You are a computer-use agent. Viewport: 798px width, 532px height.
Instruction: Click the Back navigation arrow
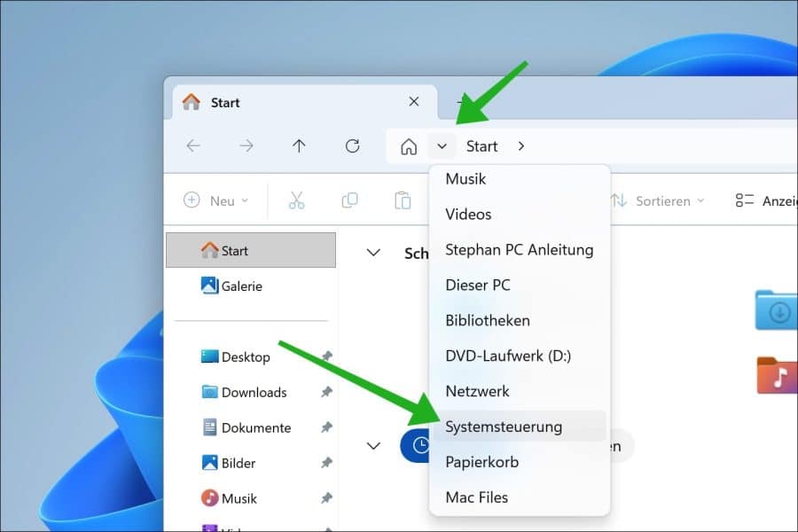[x=192, y=146]
